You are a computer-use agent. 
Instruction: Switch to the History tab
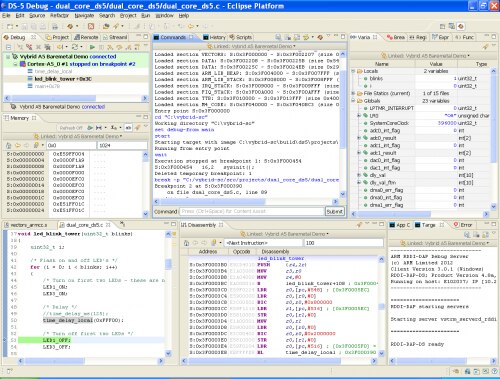coord(214,37)
